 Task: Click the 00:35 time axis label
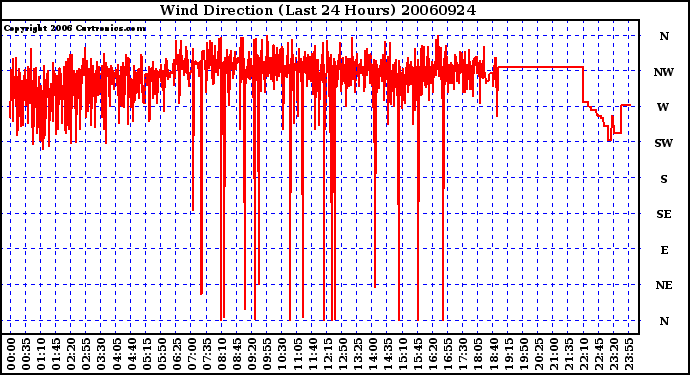26,354
